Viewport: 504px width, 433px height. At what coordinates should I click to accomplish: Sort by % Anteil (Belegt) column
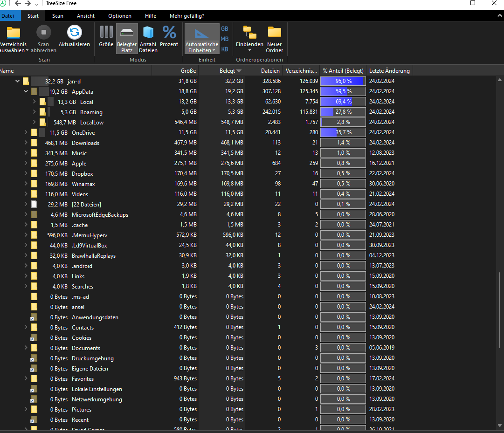click(x=343, y=71)
